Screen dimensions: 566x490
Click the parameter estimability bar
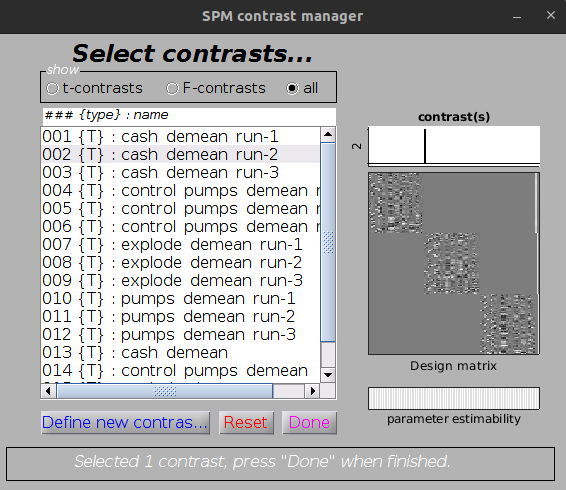(x=454, y=398)
